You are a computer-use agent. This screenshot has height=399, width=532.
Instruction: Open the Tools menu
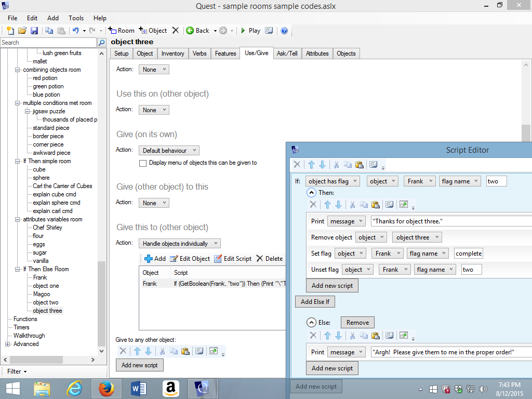click(76, 18)
